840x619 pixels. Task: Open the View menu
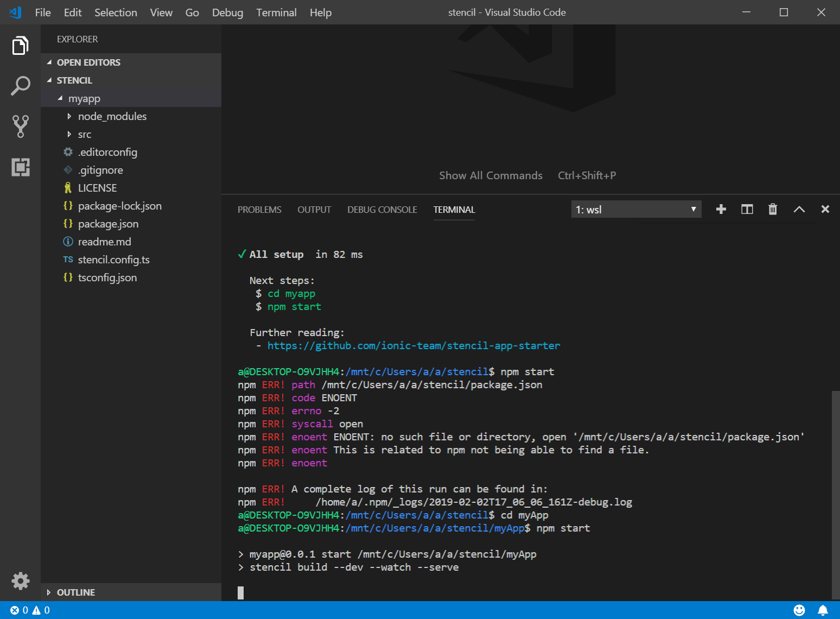click(161, 12)
